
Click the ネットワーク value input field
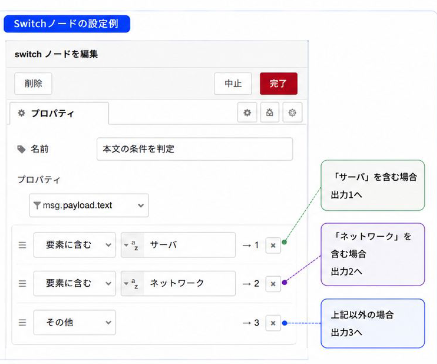[190, 283]
